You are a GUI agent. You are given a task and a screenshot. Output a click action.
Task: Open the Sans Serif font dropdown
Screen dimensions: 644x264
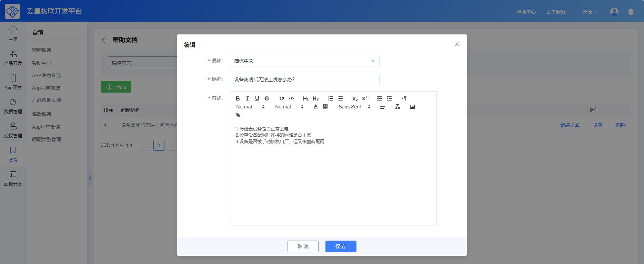354,107
